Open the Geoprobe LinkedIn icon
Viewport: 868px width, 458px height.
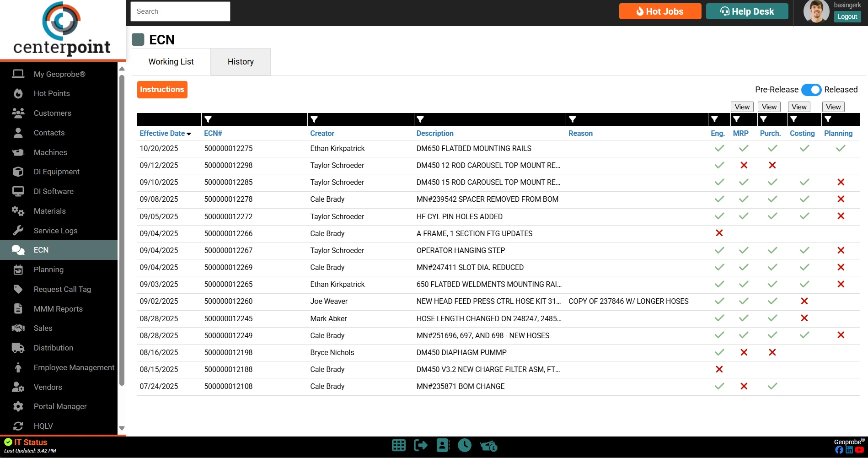tap(849, 450)
